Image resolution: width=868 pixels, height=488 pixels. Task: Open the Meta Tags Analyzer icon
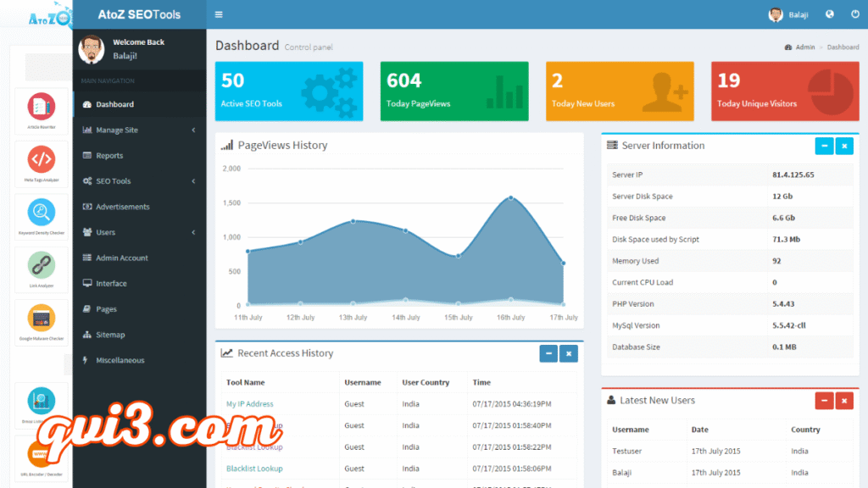click(42, 159)
